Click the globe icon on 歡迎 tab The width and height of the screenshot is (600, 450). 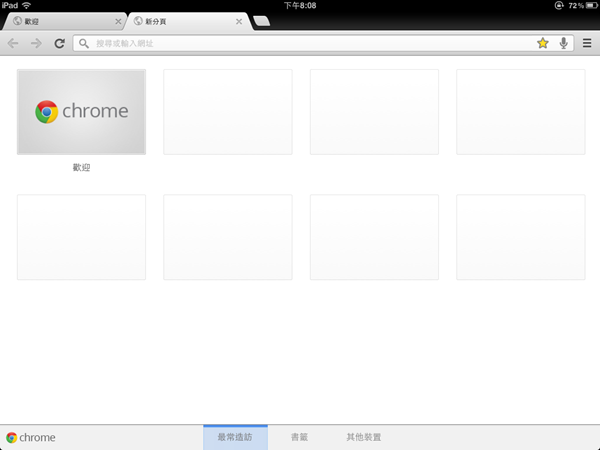pos(17,21)
